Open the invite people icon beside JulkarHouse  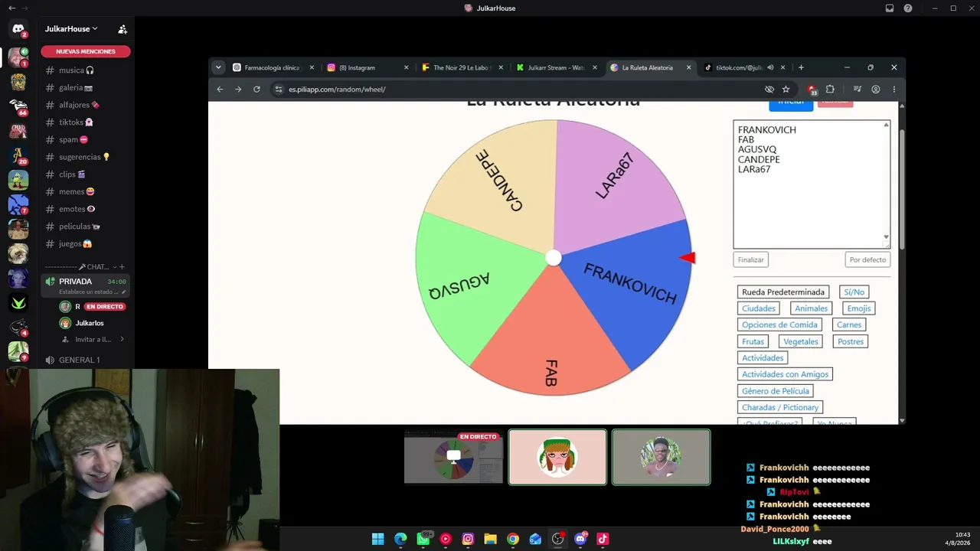(x=122, y=29)
